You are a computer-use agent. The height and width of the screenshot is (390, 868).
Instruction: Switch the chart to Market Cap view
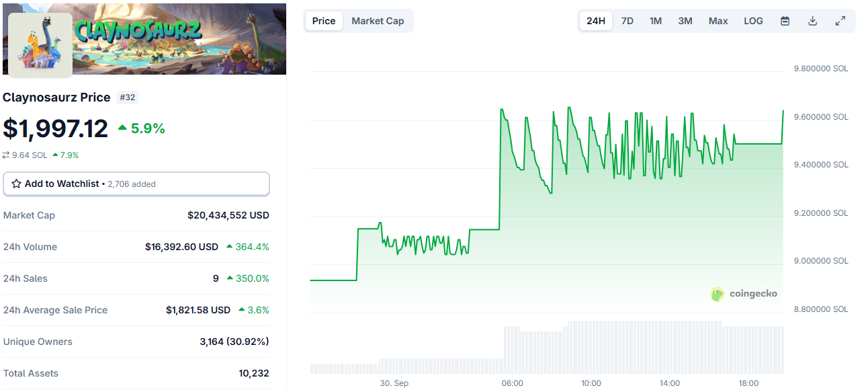pyautogui.click(x=378, y=21)
